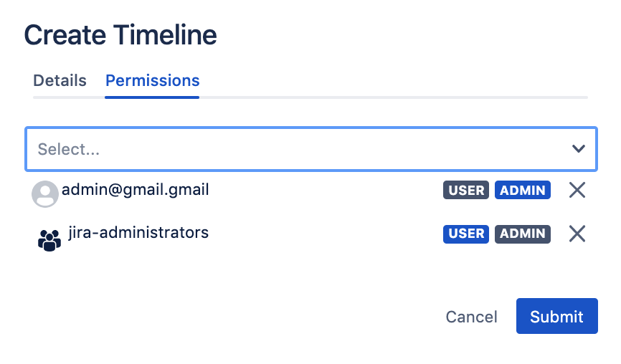Remove jira-administrators from permissions list
The image size is (621, 364).
tap(577, 234)
